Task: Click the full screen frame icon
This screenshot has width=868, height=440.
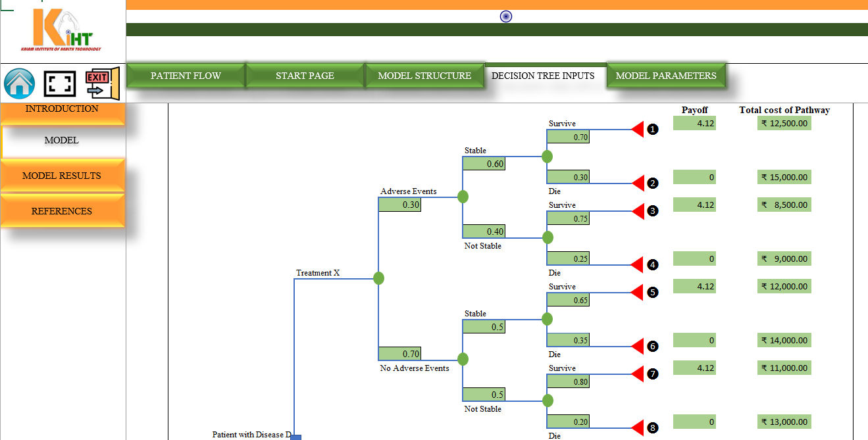Action: 60,84
